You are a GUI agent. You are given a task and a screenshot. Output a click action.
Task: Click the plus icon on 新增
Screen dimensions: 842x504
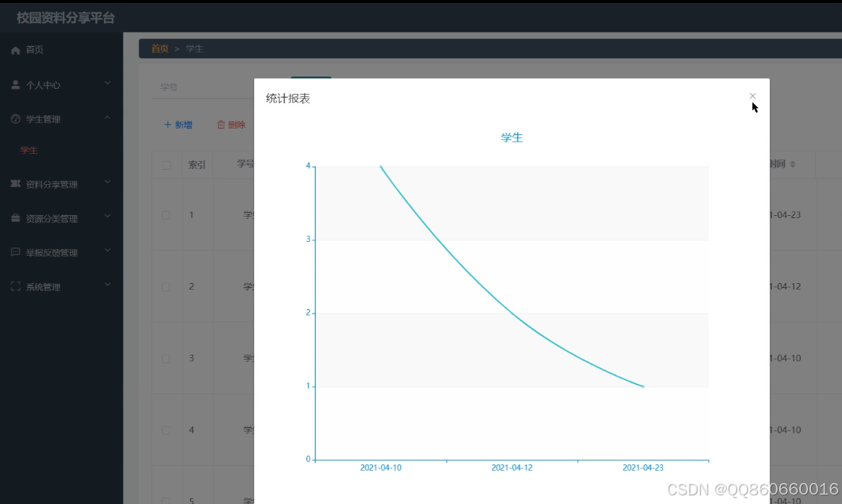pyautogui.click(x=168, y=124)
